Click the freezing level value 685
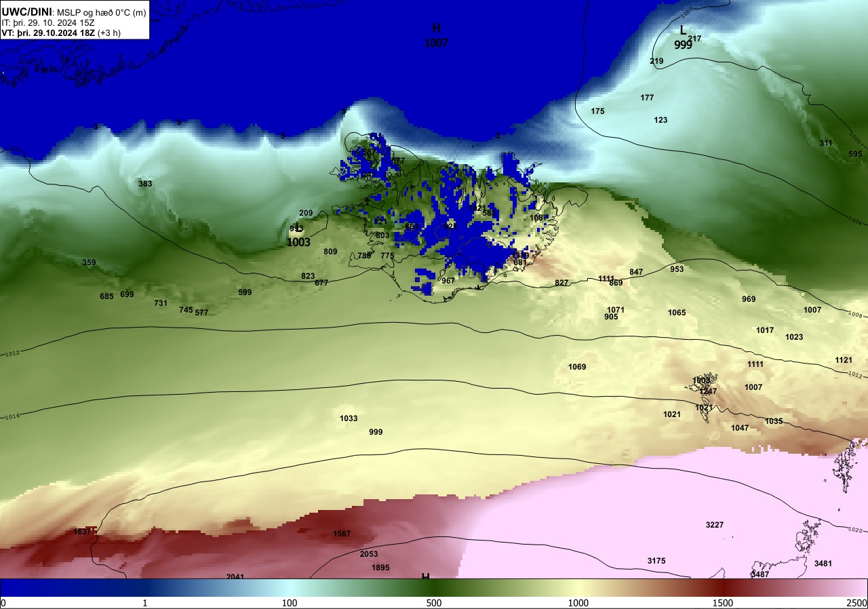868x609 pixels. click(106, 296)
